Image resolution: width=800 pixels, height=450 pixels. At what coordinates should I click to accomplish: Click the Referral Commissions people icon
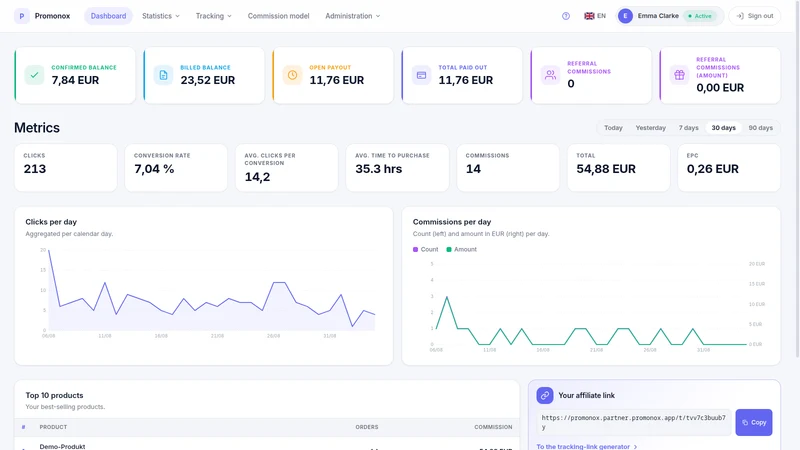click(551, 75)
